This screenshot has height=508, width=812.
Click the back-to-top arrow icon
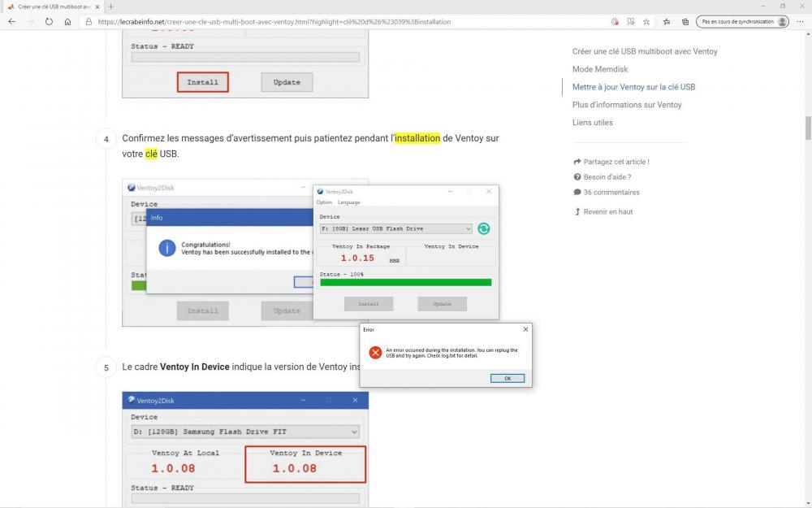577,211
